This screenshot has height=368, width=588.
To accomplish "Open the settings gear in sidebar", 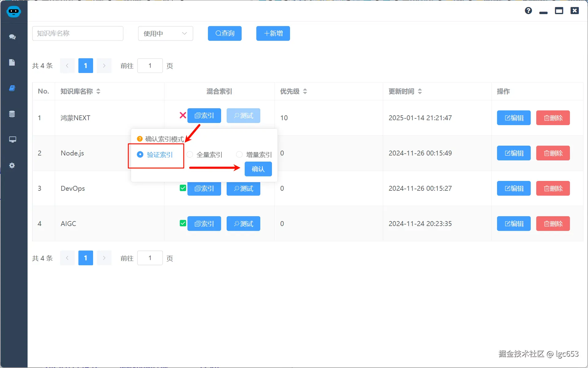I will 12,166.
